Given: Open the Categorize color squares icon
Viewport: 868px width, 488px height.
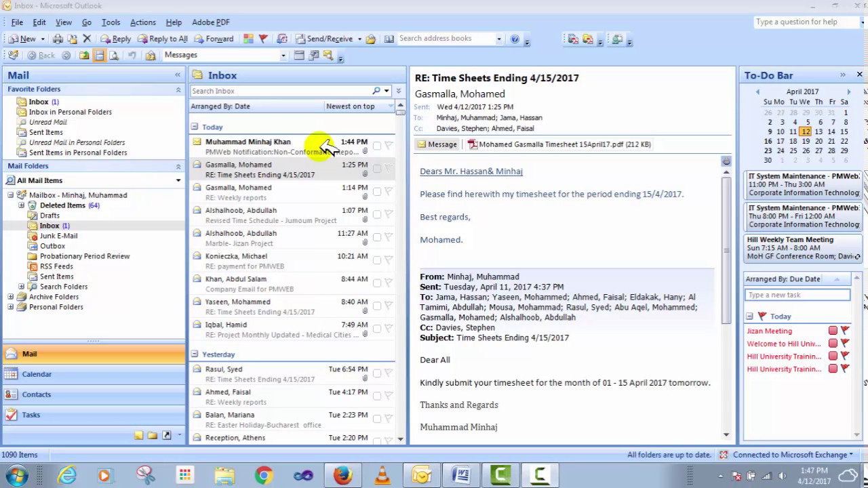Looking at the screenshot, I should point(248,39).
